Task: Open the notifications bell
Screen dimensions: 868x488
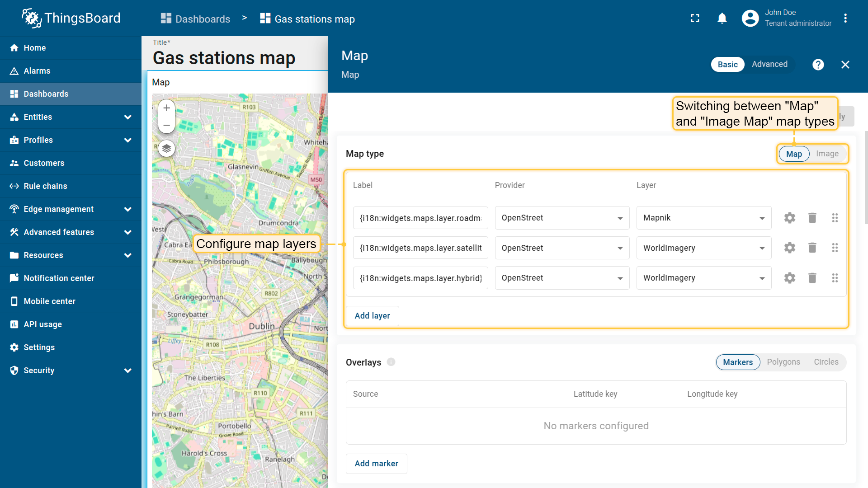Action: (x=722, y=19)
